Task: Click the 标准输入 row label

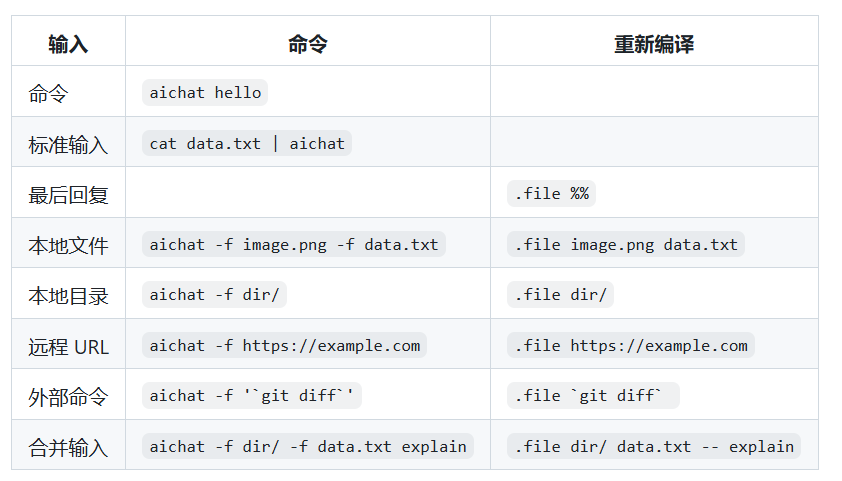Action: (x=68, y=145)
